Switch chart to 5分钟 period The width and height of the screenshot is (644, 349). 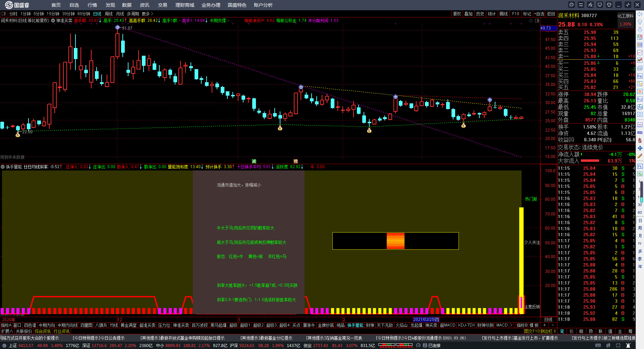39,14
